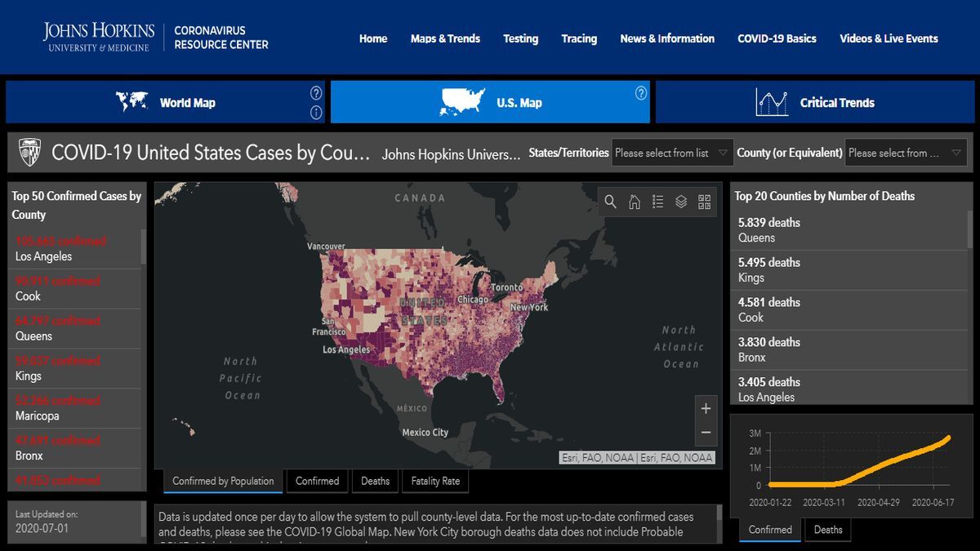Click the New York label on map
Viewport: 980px width, 551px height.
529,308
